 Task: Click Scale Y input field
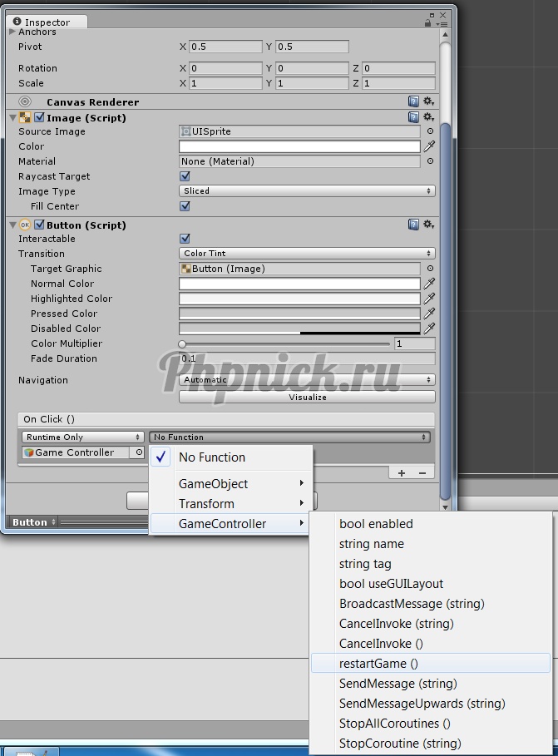click(x=312, y=83)
